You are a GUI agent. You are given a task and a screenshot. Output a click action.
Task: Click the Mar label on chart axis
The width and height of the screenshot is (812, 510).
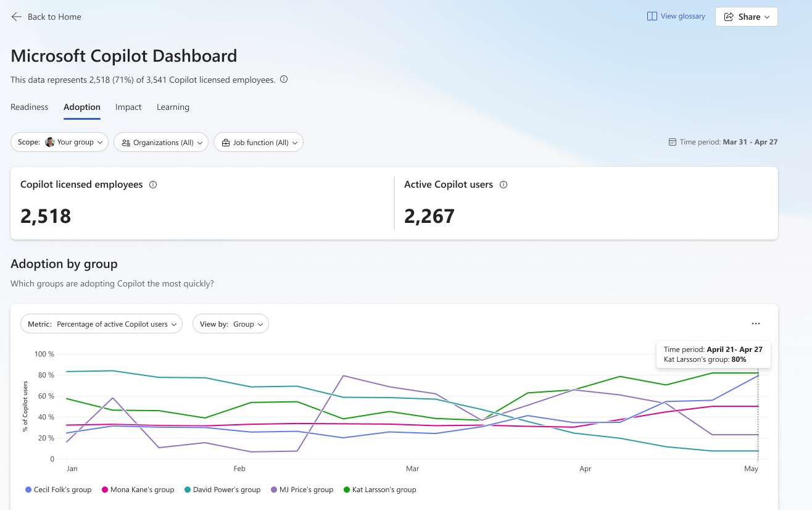point(412,469)
